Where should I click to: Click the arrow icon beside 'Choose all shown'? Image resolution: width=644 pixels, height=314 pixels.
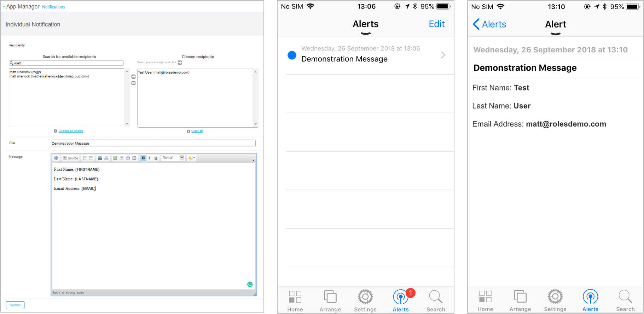coord(55,131)
